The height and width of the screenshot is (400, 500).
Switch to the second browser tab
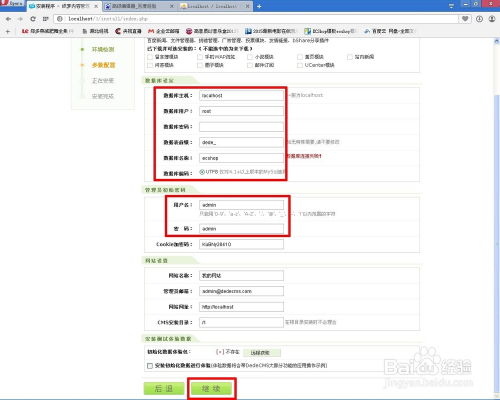[140, 6]
